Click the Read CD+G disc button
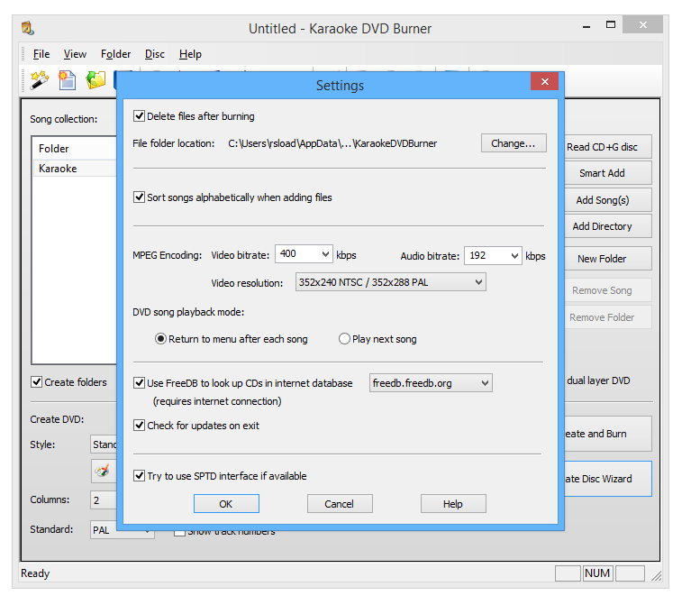700x614 pixels. tap(607, 147)
